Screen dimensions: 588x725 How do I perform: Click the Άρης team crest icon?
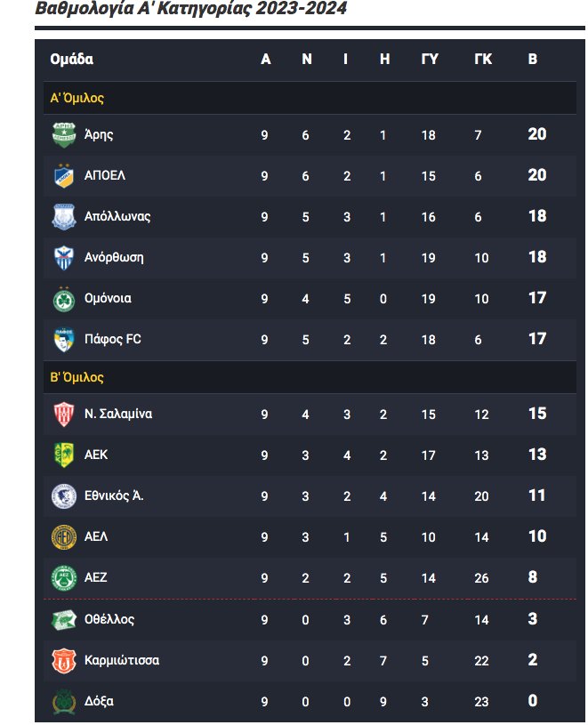(x=64, y=135)
